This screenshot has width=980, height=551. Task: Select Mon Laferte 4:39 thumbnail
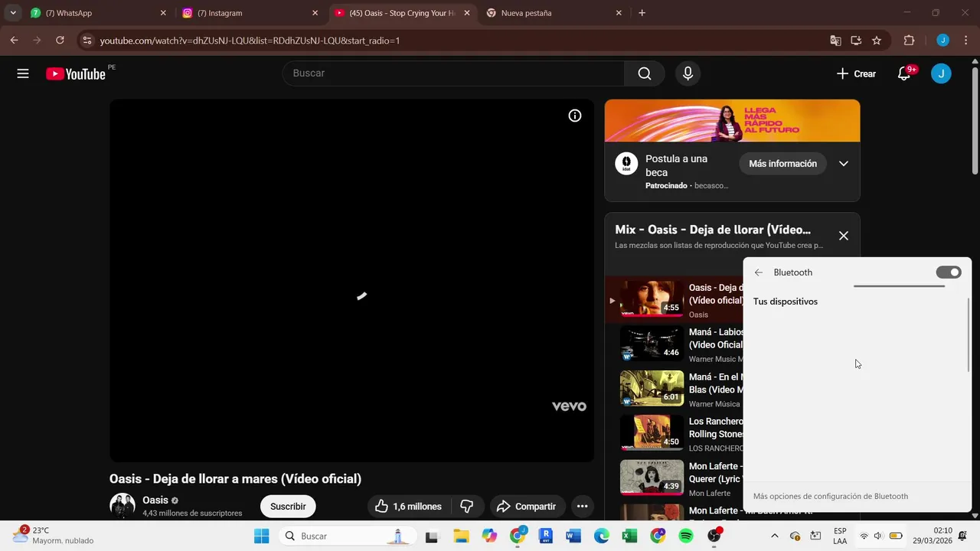click(x=652, y=478)
